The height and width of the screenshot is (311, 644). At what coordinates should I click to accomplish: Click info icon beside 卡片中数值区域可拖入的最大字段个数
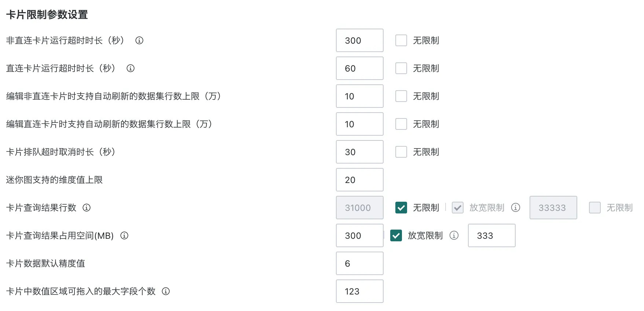click(x=166, y=291)
